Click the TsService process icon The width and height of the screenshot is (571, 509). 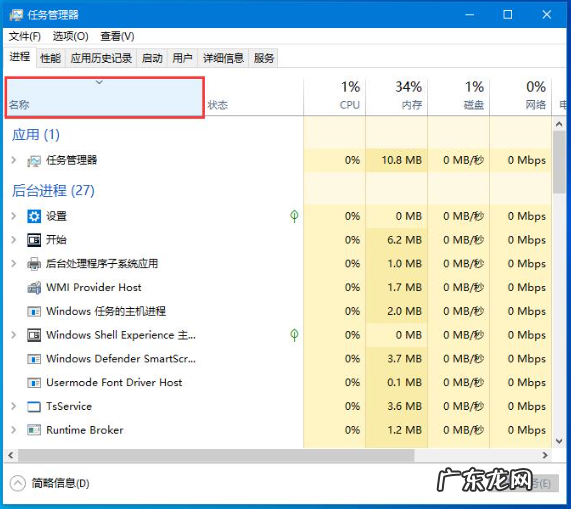point(34,406)
